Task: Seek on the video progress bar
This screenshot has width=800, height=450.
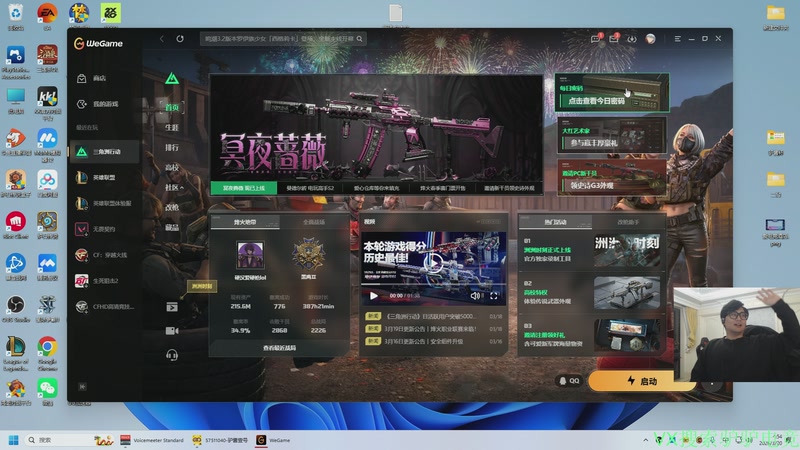Action: [434, 284]
